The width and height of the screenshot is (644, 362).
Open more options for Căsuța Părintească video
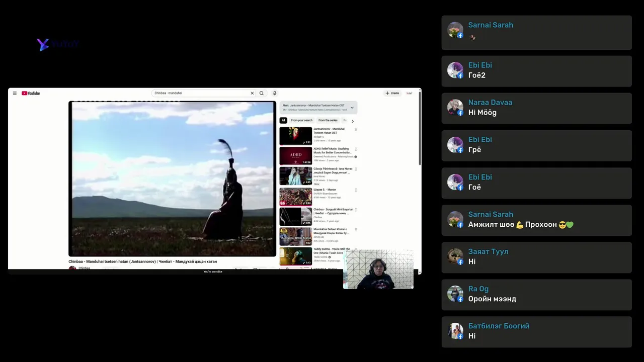tap(356, 169)
